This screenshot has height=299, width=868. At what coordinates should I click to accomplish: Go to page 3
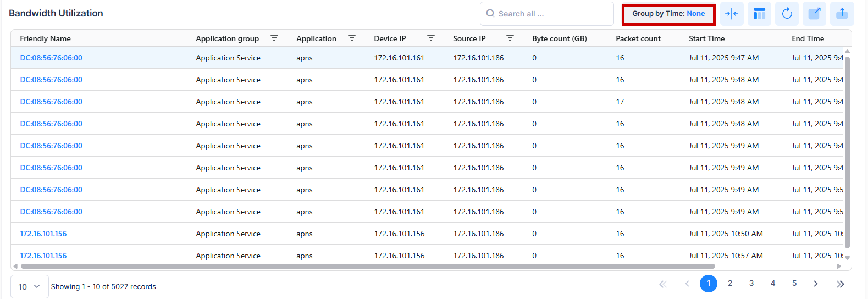(751, 284)
